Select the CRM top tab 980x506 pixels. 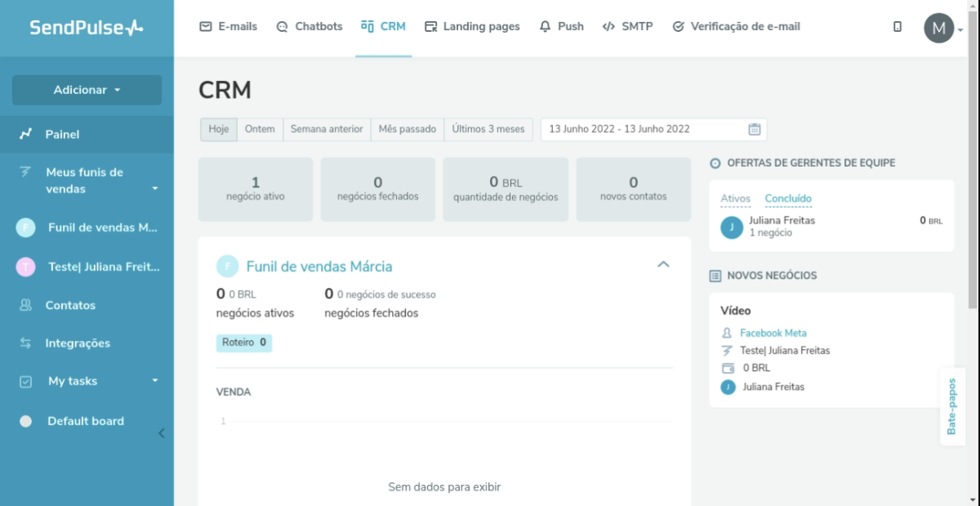[383, 26]
